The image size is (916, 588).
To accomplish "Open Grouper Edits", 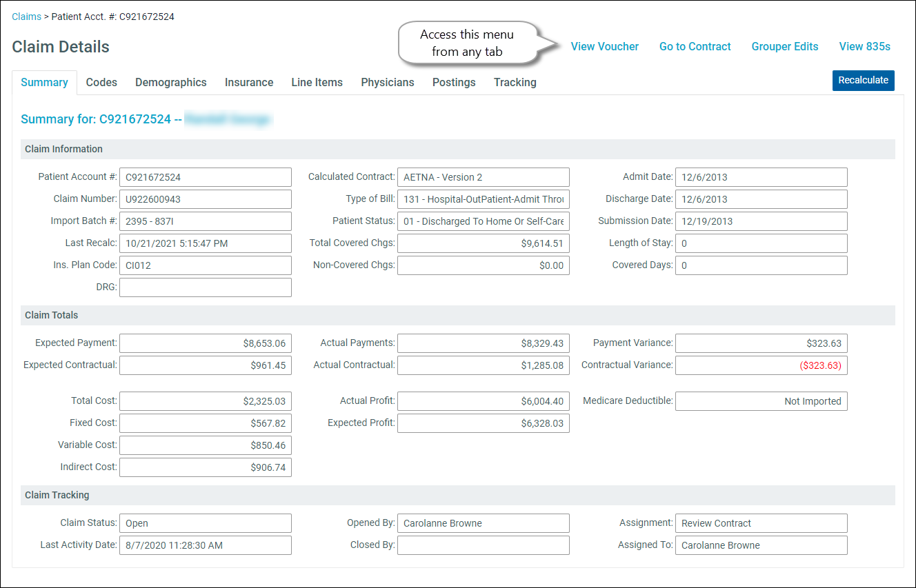I will pyautogui.click(x=784, y=46).
